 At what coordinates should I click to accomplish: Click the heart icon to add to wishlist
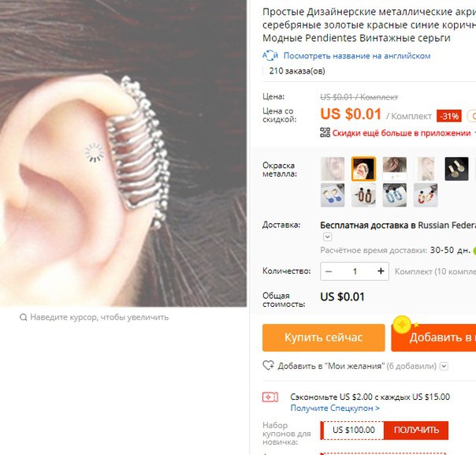point(269,365)
